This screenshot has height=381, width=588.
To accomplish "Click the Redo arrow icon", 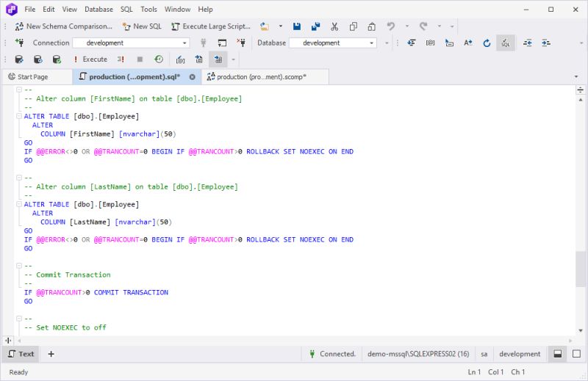I will 423,26.
